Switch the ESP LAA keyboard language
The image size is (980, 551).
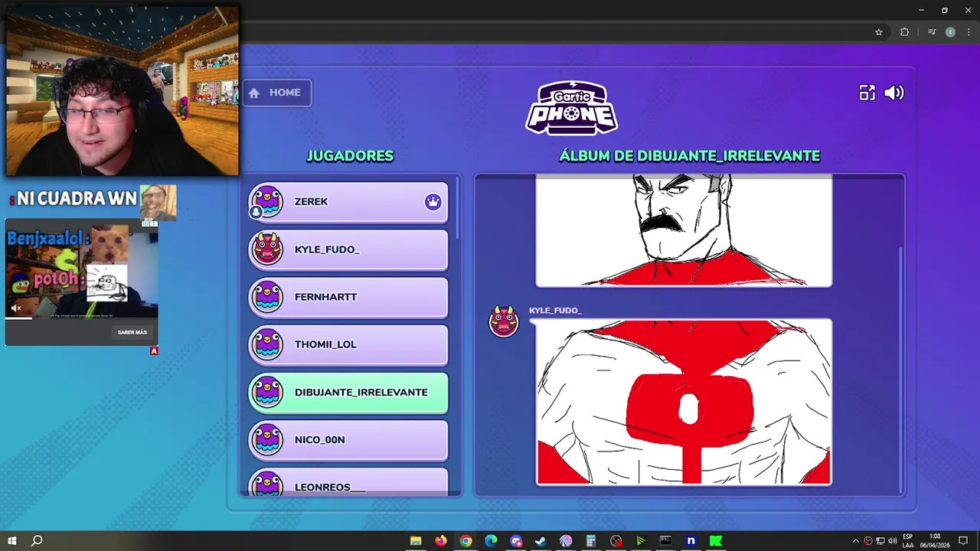click(908, 541)
